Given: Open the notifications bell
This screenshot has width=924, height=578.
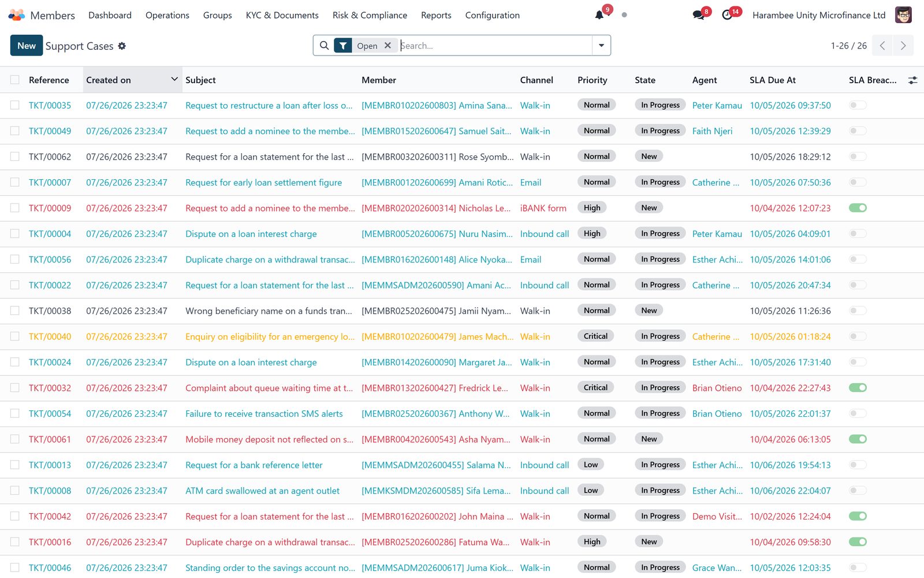Looking at the screenshot, I should (599, 15).
